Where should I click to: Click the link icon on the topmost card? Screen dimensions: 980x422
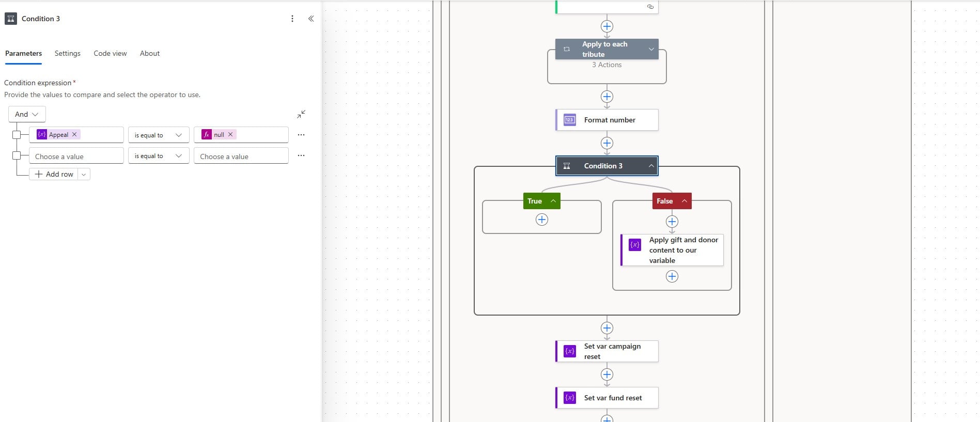[x=650, y=7]
